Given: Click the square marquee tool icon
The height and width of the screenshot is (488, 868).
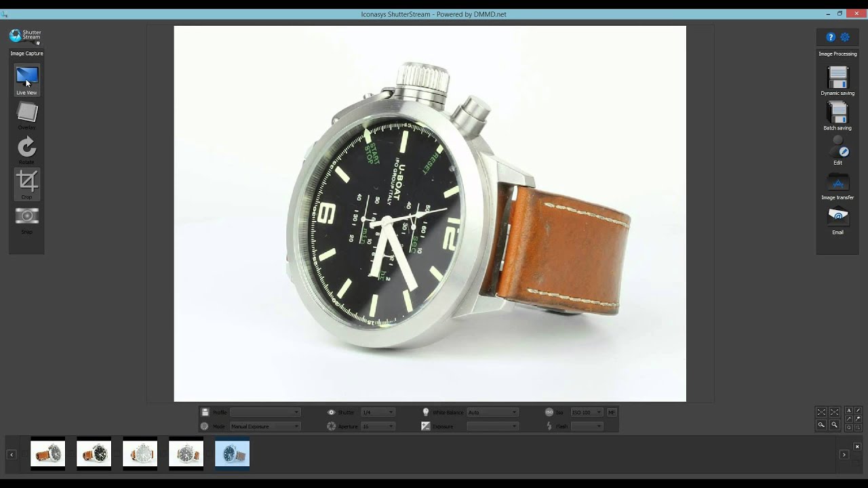Looking at the screenshot, I should click(x=858, y=428).
